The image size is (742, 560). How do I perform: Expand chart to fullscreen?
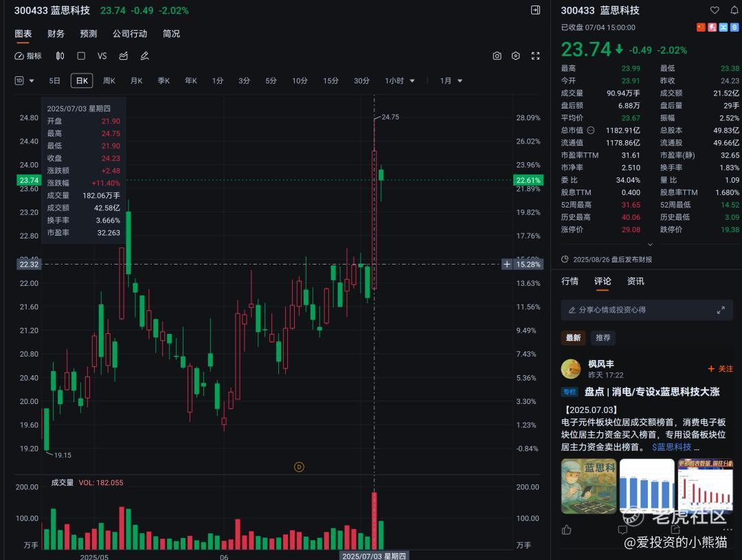[x=536, y=56]
